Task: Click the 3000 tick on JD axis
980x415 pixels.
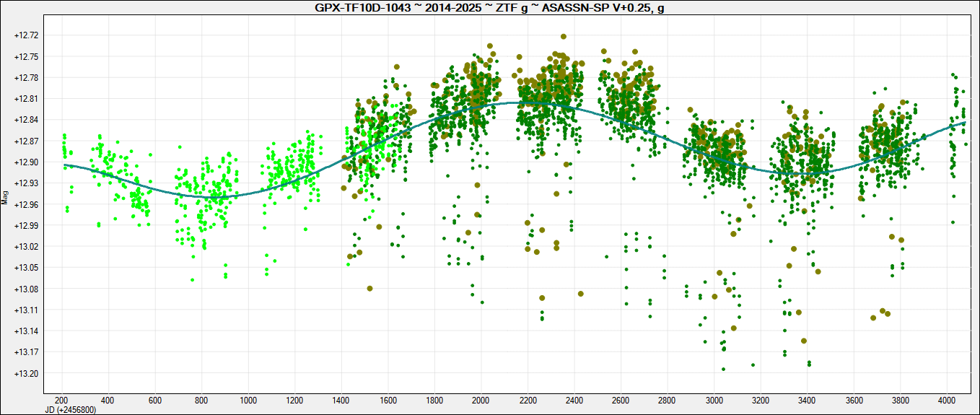Action: tap(714, 400)
